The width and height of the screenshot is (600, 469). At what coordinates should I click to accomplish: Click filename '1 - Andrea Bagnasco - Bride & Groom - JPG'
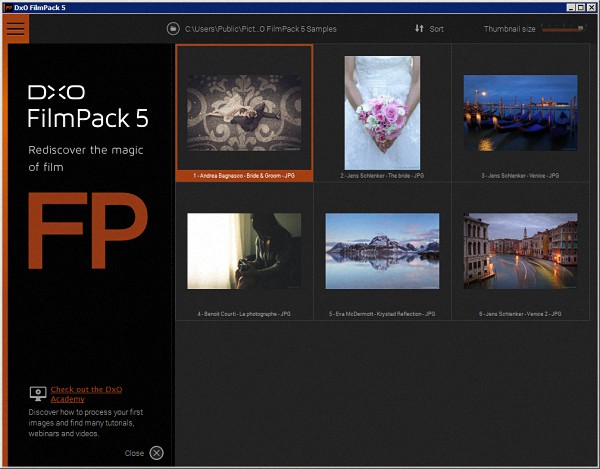coord(244,176)
